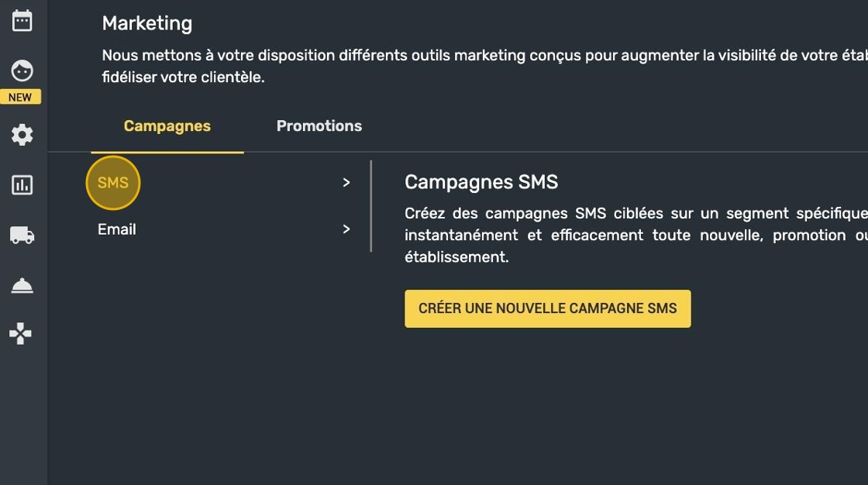Switch to the Promotions tab
Screen dimensions: 868x485
pyautogui.click(x=319, y=126)
